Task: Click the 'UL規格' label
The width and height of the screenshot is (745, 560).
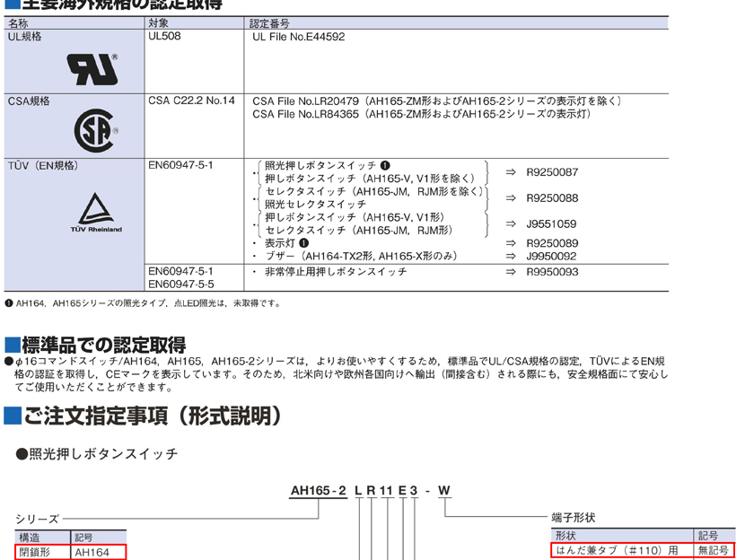Action: [x=25, y=37]
